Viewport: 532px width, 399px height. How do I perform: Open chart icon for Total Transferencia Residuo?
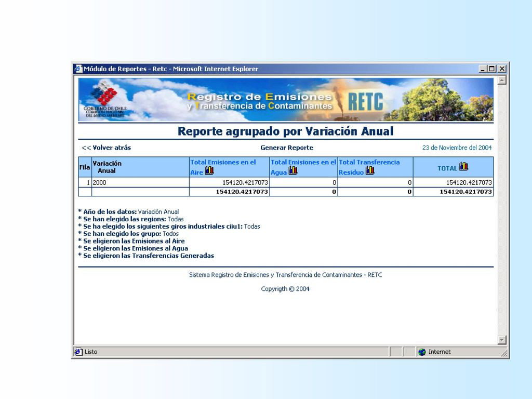pyautogui.click(x=370, y=170)
